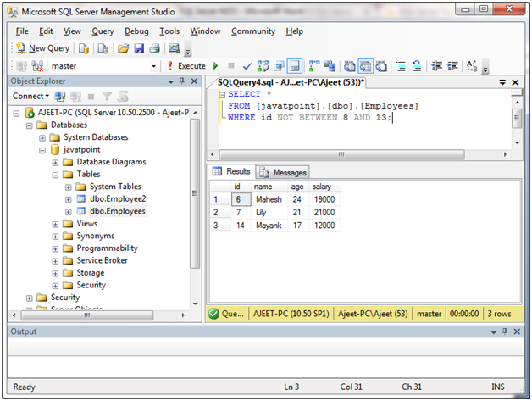
Task: Click the Activity Monitor toolbar icon
Action: click(x=175, y=48)
